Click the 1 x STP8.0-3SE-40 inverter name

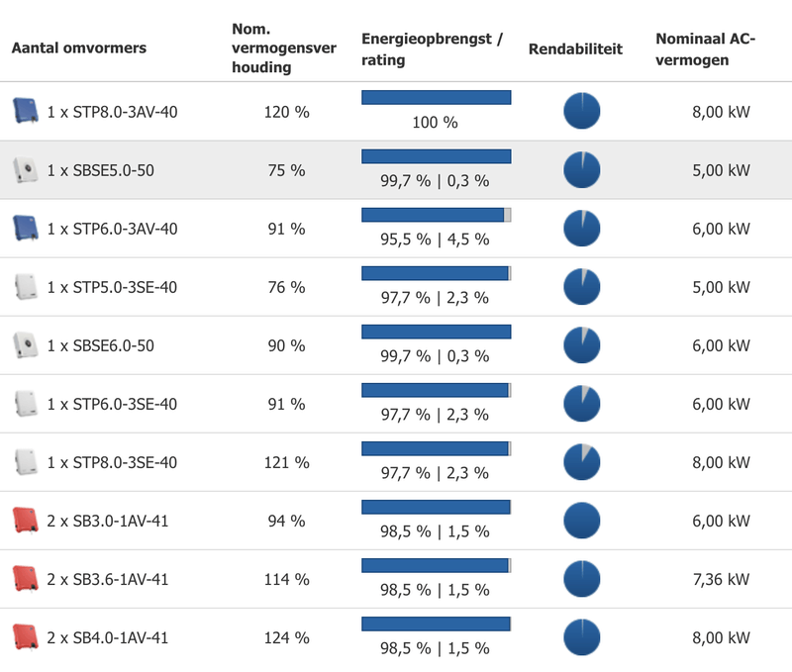[113, 462]
